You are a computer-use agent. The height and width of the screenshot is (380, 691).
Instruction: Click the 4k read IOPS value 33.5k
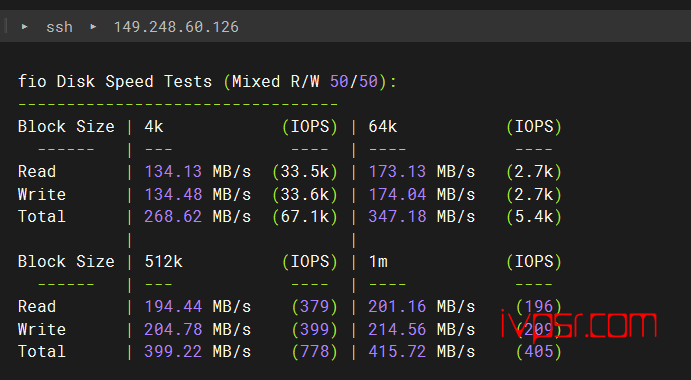point(305,171)
